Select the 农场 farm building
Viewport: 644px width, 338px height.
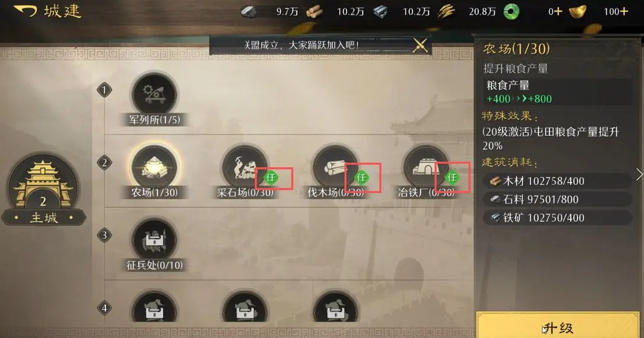coord(154,167)
